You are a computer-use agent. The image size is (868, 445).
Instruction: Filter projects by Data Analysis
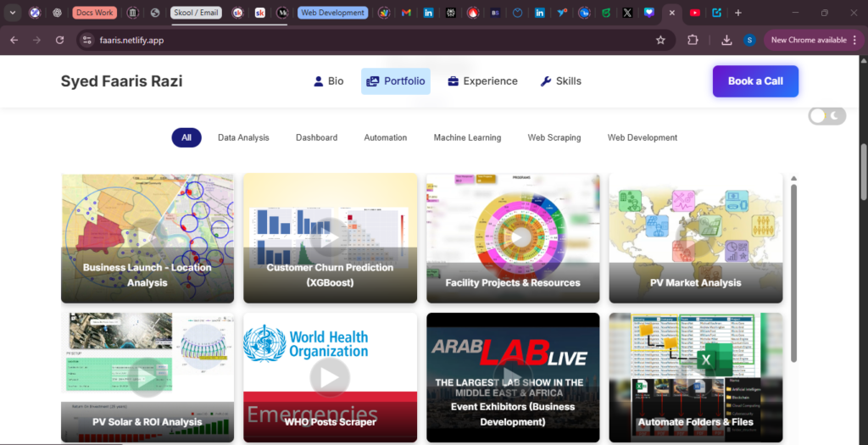point(243,138)
